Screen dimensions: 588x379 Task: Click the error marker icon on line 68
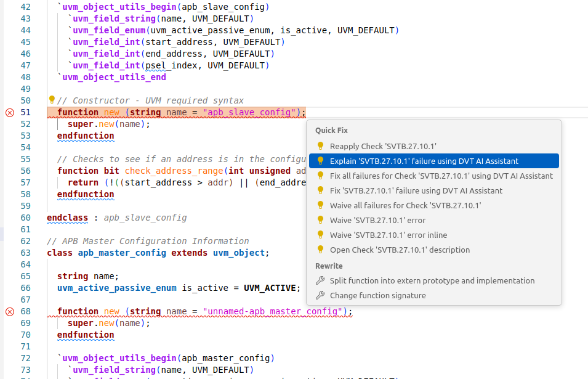(x=9, y=311)
